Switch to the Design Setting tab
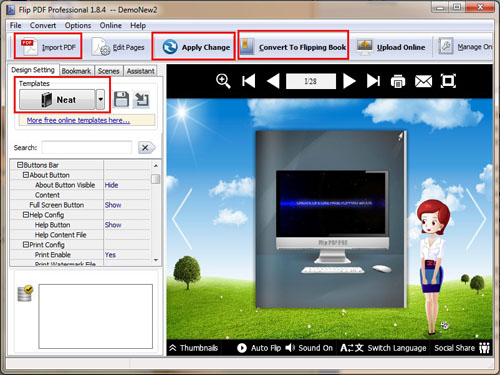Screen dimensions: 500x375 coord(33,70)
